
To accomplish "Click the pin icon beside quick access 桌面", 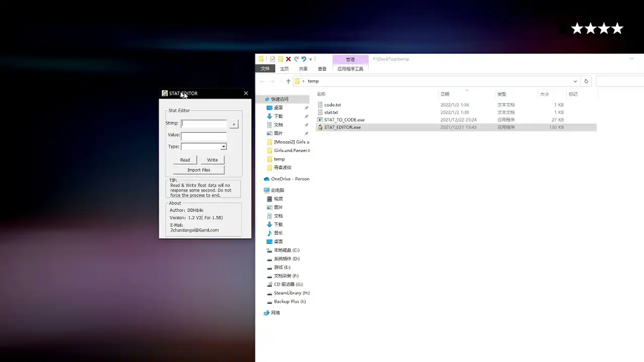I will (306, 108).
